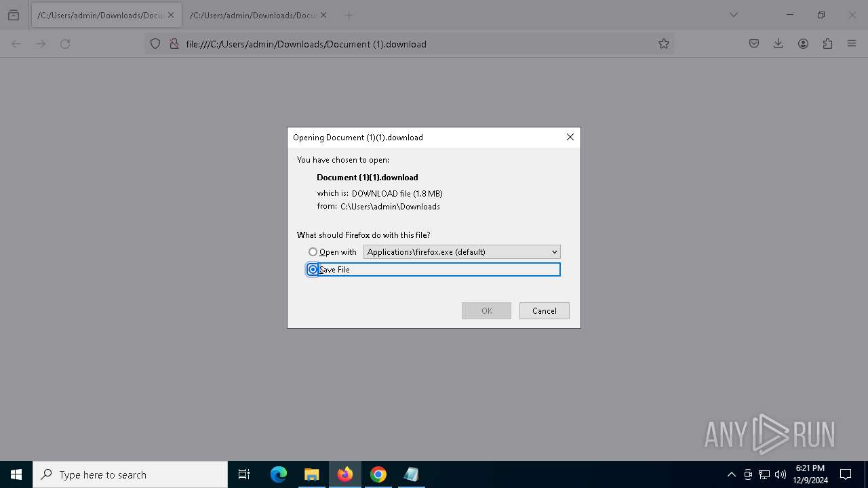Close the second Document tab
The width and height of the screenshot is (868, 488).
click(x=323, y=15)
